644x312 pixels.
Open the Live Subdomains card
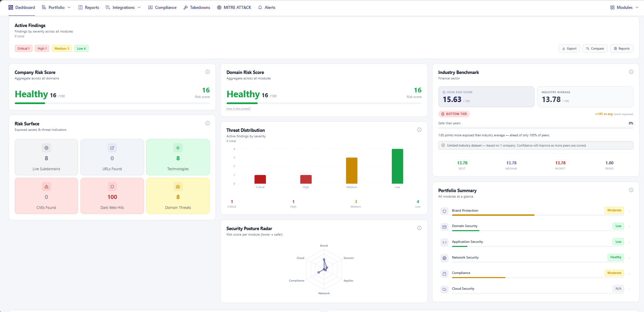(x=47, y=157)
